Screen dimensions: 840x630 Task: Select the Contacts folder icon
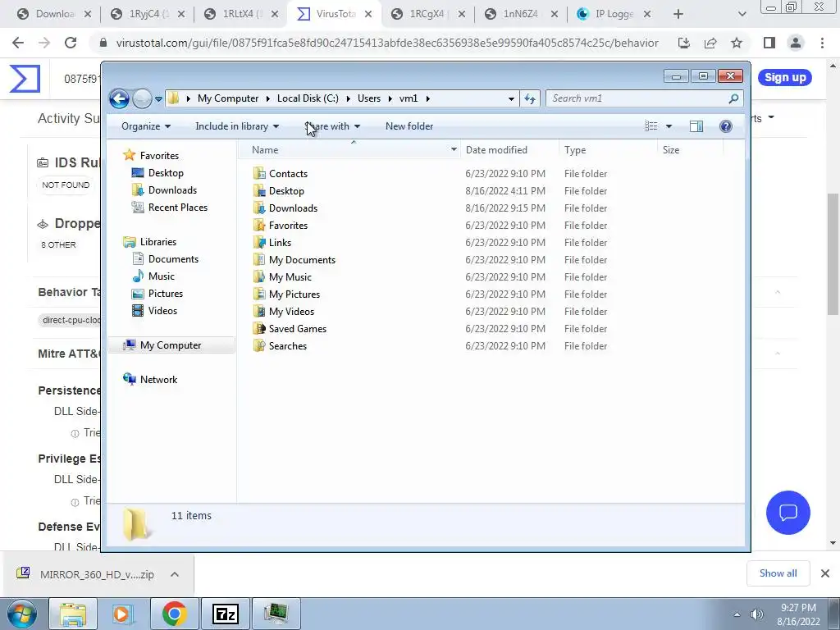tap(259, 174)
